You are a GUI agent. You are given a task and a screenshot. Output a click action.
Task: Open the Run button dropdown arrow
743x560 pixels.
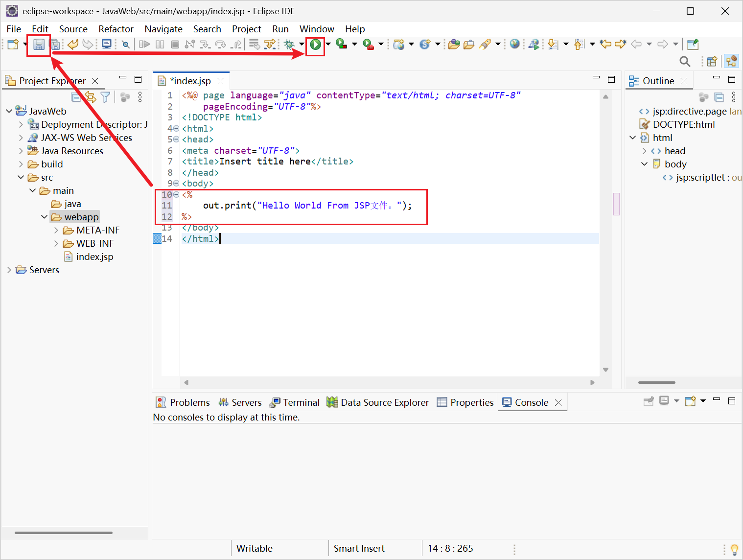click(328, 45)
